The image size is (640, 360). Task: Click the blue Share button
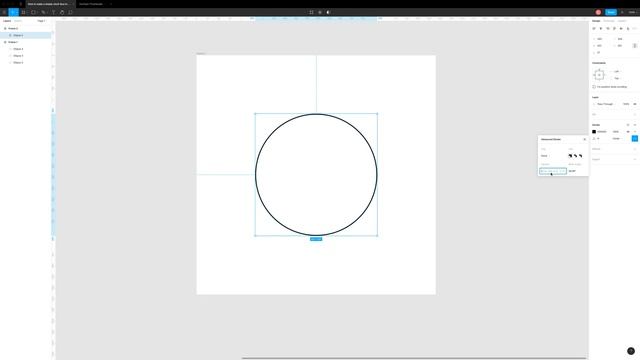tap(611, 12)
